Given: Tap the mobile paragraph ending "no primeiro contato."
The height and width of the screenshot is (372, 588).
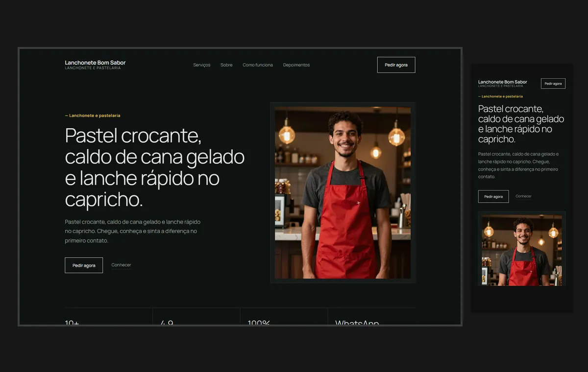Looking at the screenshot, I should [518, 165].
